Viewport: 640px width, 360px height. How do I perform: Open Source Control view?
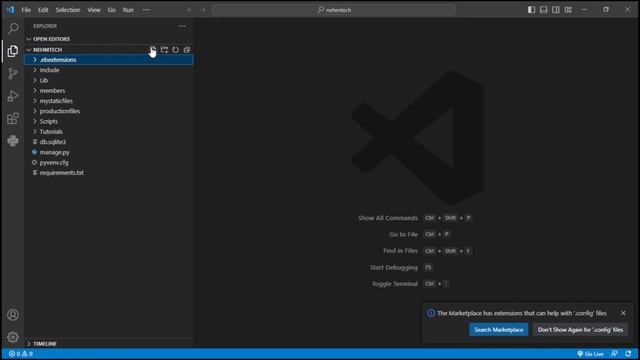tap(13, 73)
